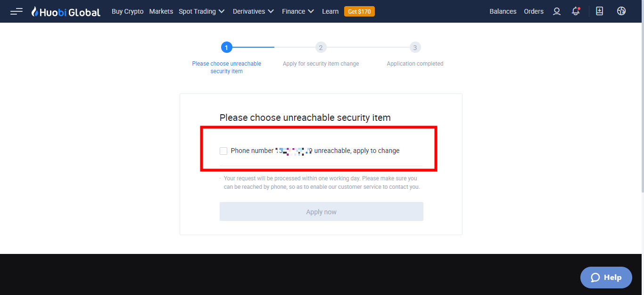Click the step 1 circle indicator
Viewport: 644px width, 295px height.
(227, 47)
